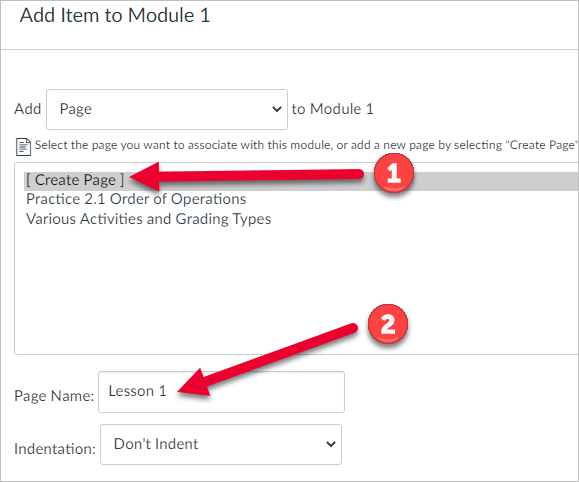Click the Indentation label
Viewport: 579px width, 482px height.
(x=55, y=449)
